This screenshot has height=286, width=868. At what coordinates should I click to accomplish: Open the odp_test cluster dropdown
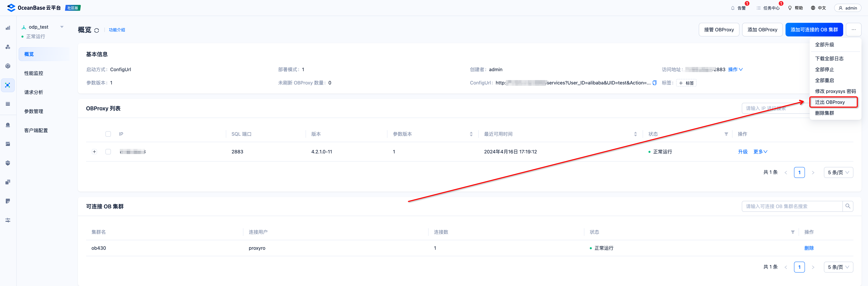coord(62,27)
